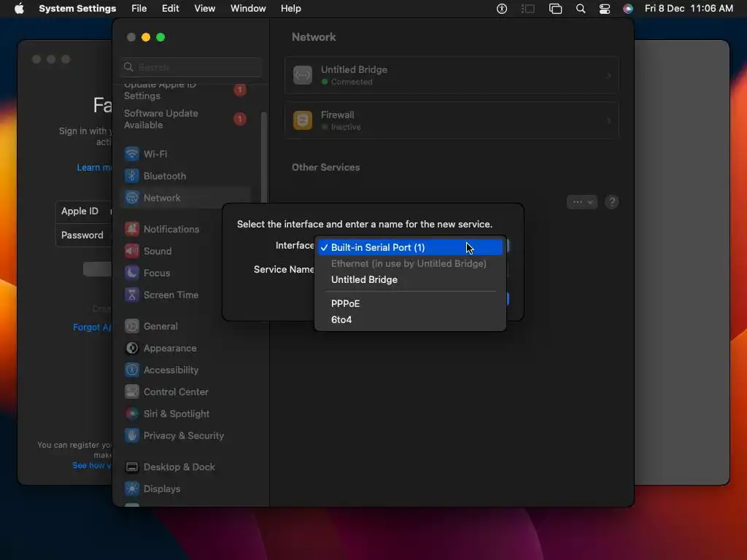Open the Focus moon icon
Viewport: 747px width, 560px height.
131,273
